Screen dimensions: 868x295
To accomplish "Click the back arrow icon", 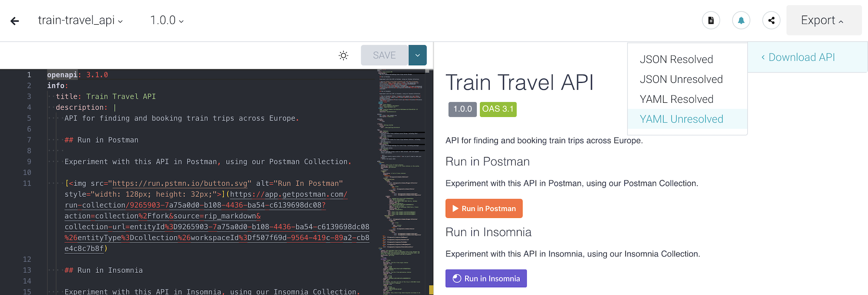I will [x=15, y=21].
